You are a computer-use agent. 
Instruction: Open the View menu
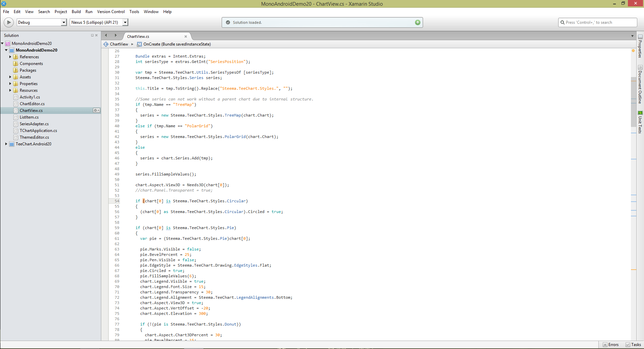click(x=30, y=12)
